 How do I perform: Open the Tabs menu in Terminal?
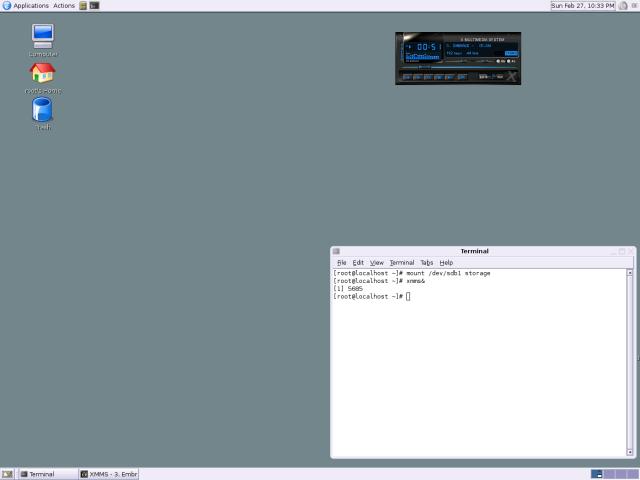click(x=427, y=262)
